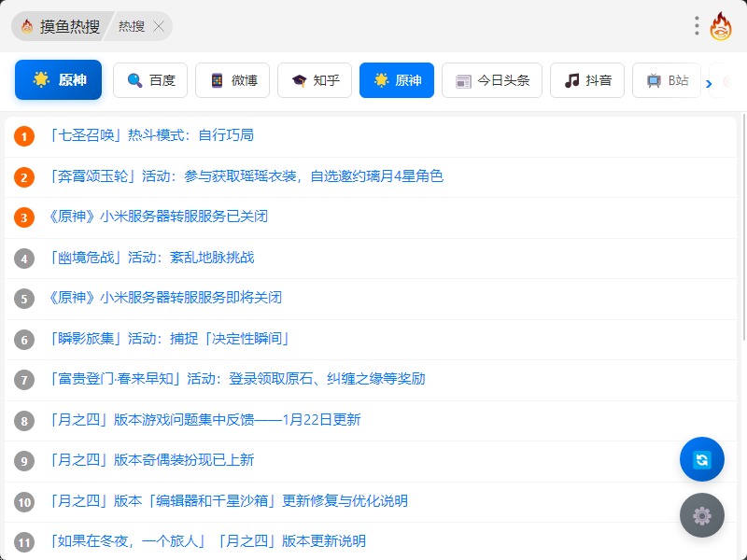This screenshot has height=560, width=747.
Task: Click the flame avatar icon at top right
Action: pos(722,26)
